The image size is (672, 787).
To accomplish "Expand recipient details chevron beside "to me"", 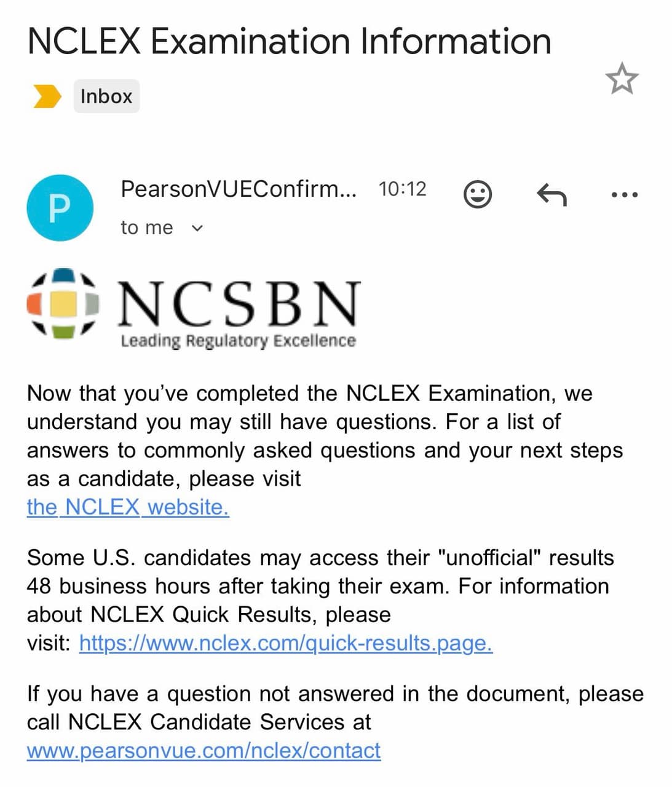I will coord(197,228).
